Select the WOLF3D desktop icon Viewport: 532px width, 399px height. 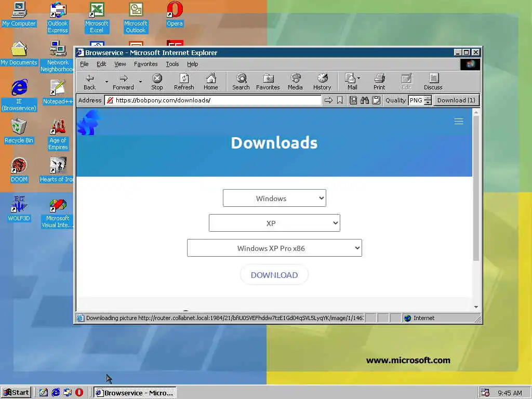tap(19, 209)
